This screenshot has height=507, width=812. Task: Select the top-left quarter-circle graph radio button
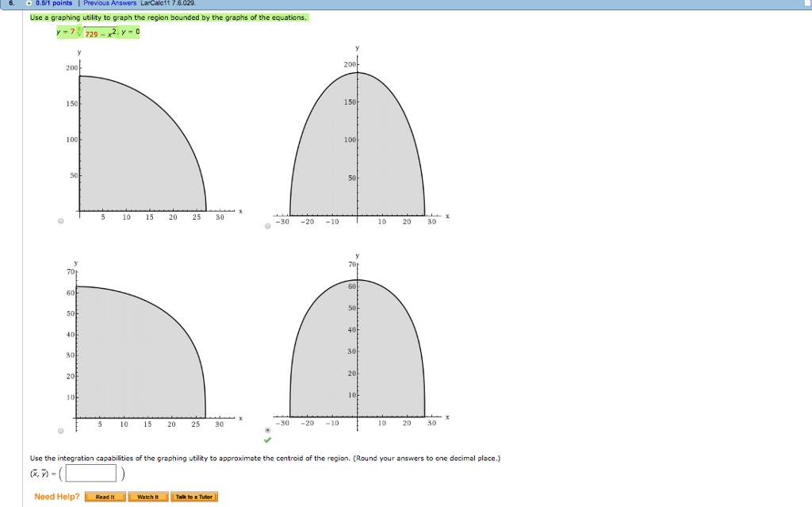pyautogui.click(x=59, y=221)
